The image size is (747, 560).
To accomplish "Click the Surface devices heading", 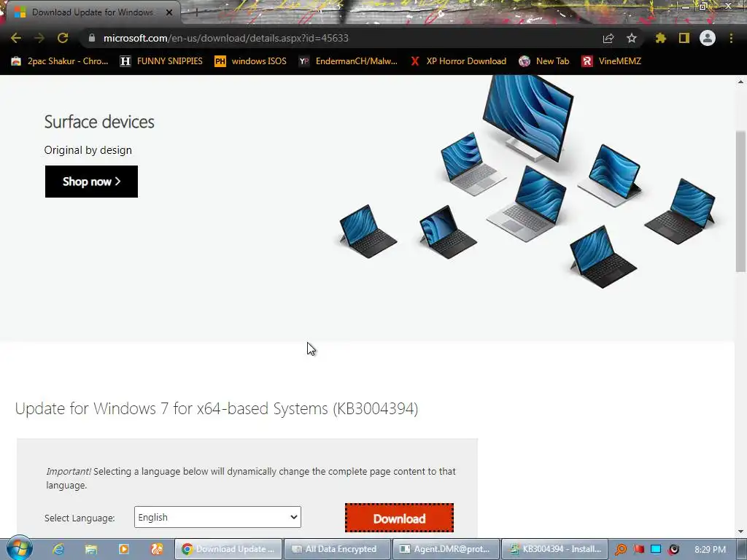I will [x=99, y=122].
